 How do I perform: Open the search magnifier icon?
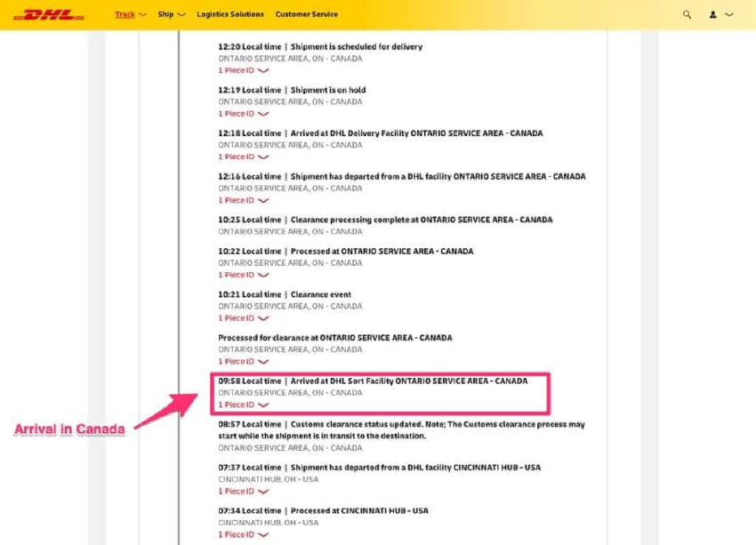click(x=687, y=15)
